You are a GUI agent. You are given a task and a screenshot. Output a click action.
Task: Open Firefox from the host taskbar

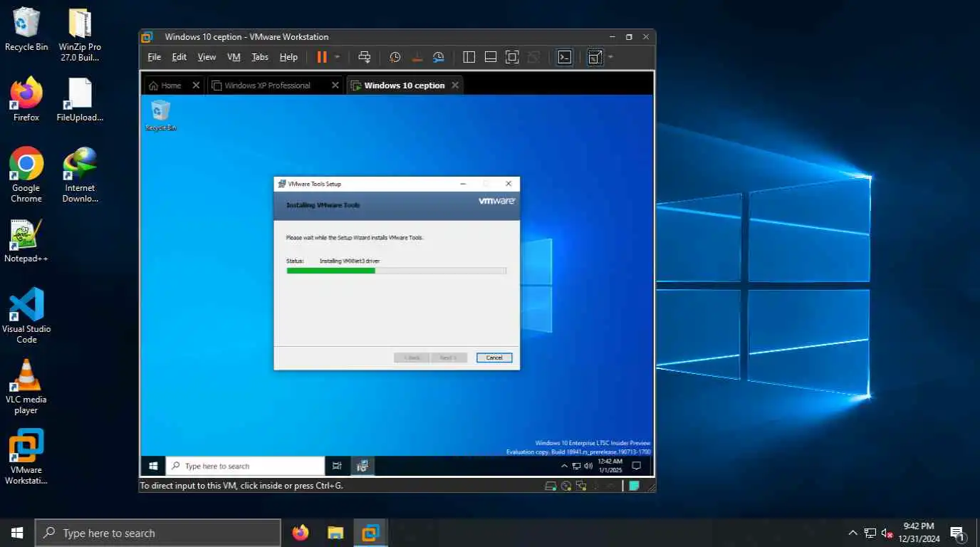click(x=301, y=533)
